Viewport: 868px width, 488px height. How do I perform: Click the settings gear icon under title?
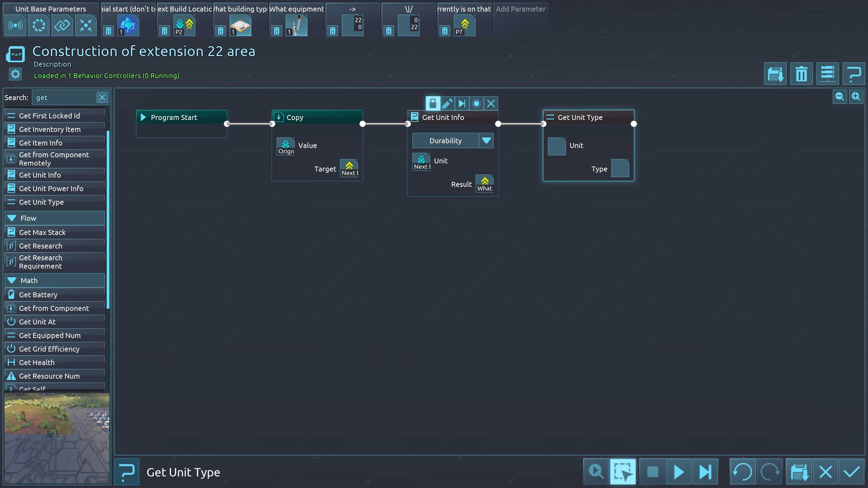pyautogui.click(x=15, y=74)
